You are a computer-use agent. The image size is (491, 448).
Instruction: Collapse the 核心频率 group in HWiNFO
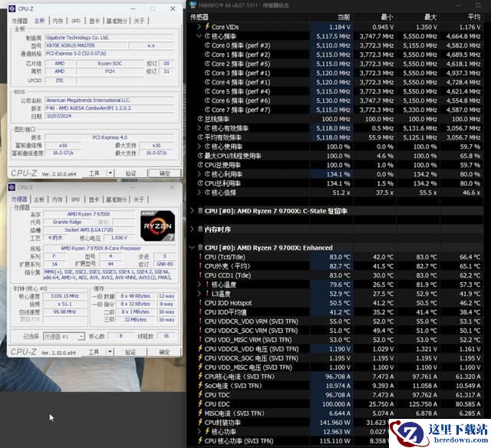(199, 36)
